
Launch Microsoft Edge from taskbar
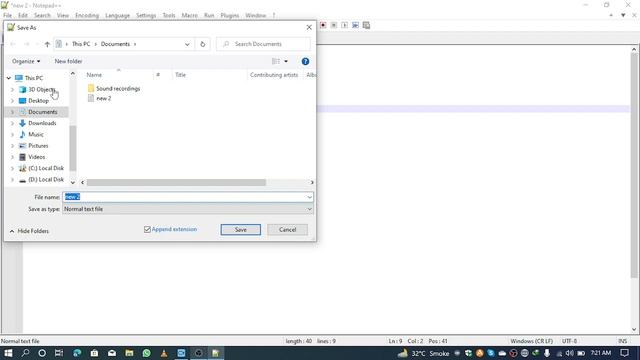[x=77, y=353]
